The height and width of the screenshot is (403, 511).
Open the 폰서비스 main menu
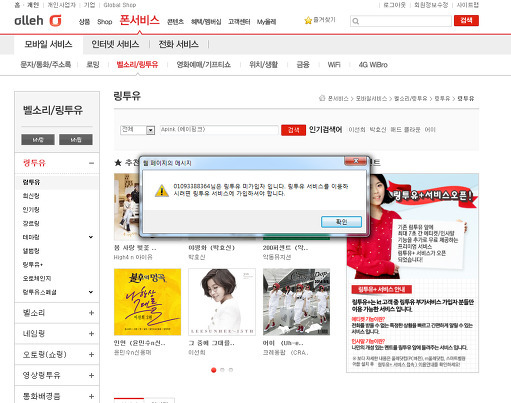(x=139, y=21)
